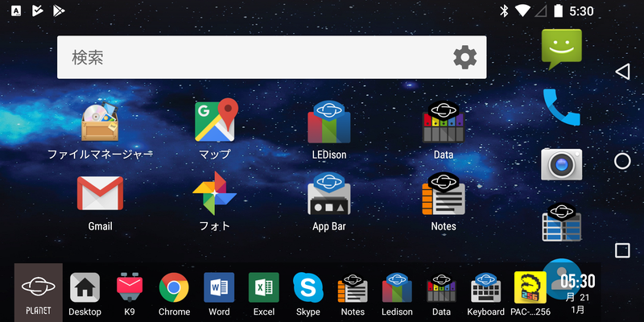The height and width of the screenshot is (322, 644).
Task: Open Data from the app bar
Action: [441, 295]
